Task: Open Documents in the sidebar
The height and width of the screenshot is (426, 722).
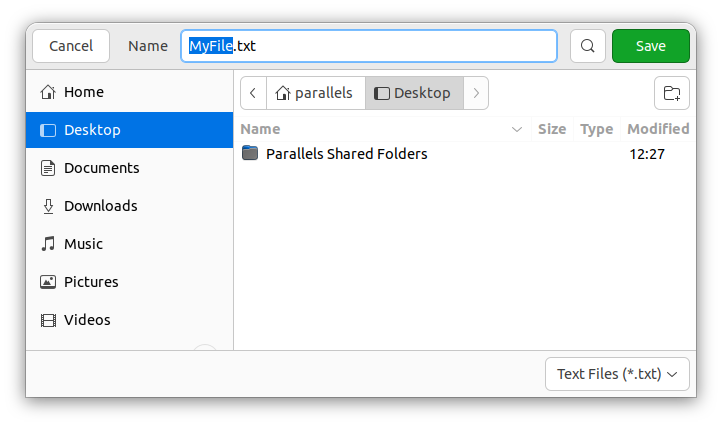Action: pos(101,168)
